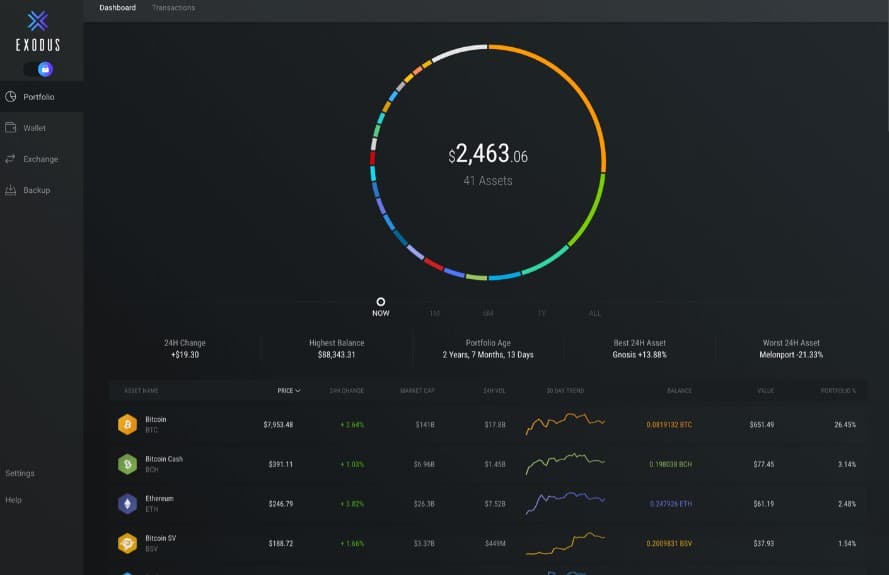
Task: Click Ethereum price $246.79
Action: [281, 504]
